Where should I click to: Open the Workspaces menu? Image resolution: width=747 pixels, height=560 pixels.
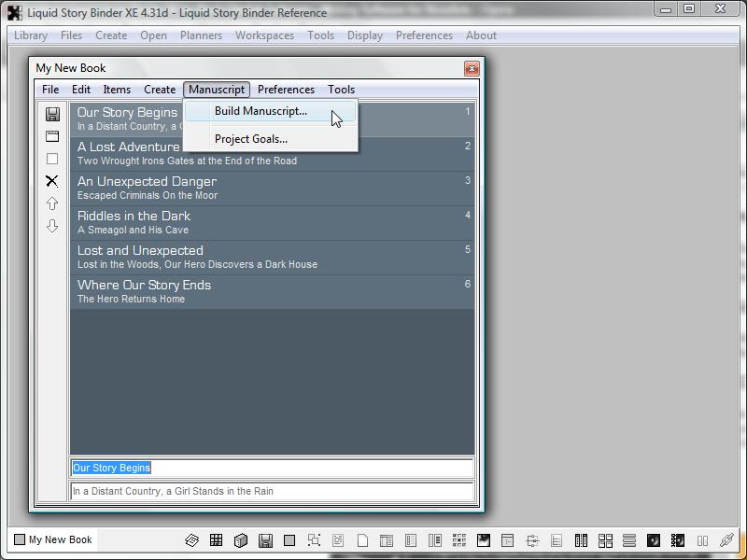click(264, 35)
